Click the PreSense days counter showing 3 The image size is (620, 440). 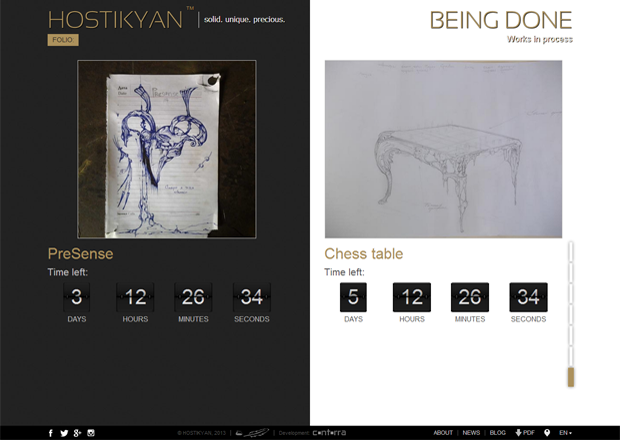pyautogui.click(x=77, y=297)
